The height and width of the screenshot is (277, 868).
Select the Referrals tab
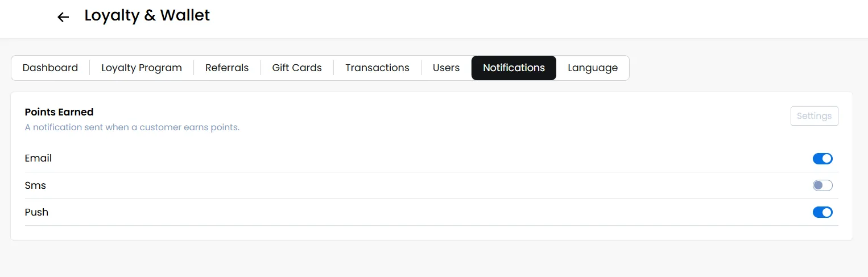tap(227, 68)
